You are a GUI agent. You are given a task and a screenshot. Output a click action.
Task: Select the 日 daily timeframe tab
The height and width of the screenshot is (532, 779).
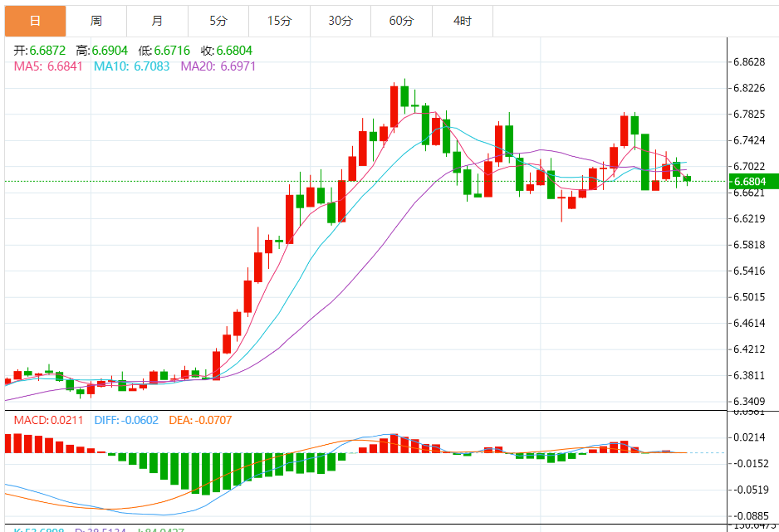point(35,21)
